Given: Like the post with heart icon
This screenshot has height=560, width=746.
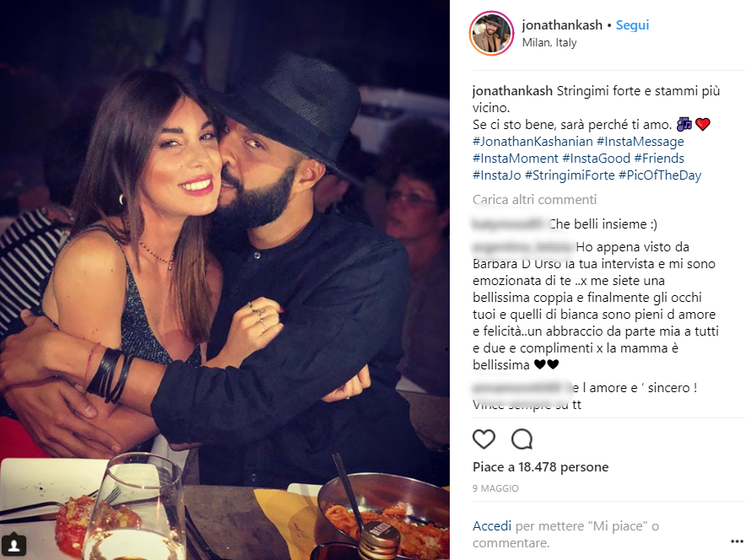Looking at the screenshot, I should point(484,439).
